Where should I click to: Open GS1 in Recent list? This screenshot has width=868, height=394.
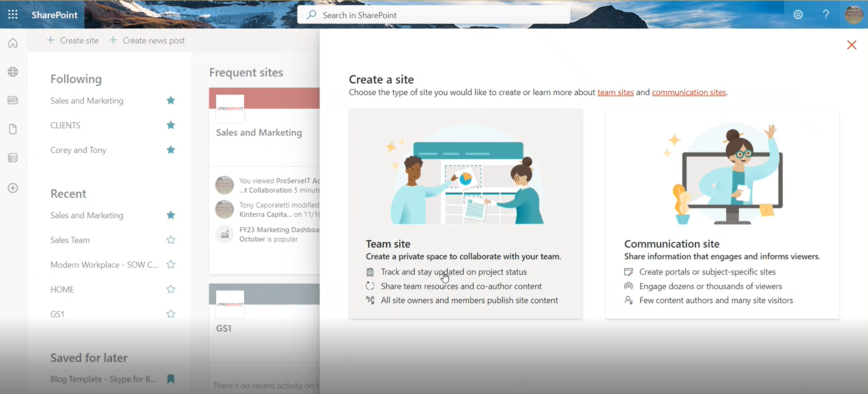pyautogui.click(x=57, y=314)
